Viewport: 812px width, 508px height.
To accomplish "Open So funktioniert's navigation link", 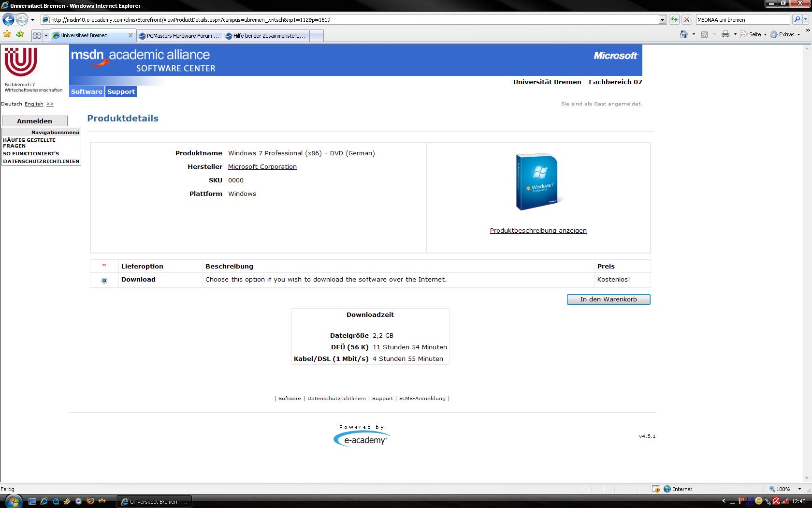I will 31,153.
